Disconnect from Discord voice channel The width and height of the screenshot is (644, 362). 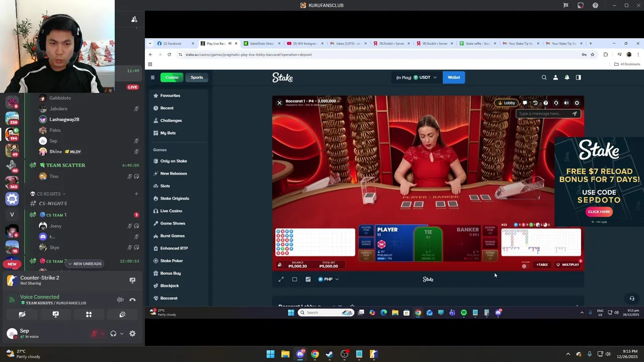coord(132,300)
